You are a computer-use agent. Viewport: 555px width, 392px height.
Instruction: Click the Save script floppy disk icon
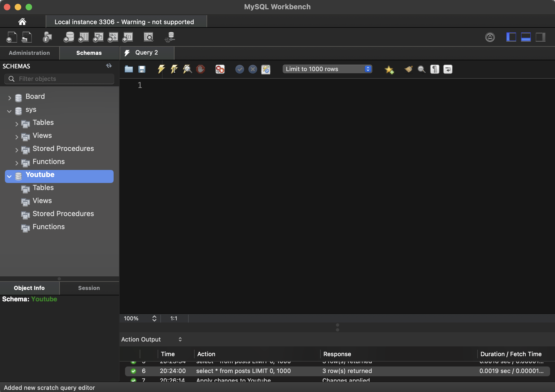(x=142, y=69)
